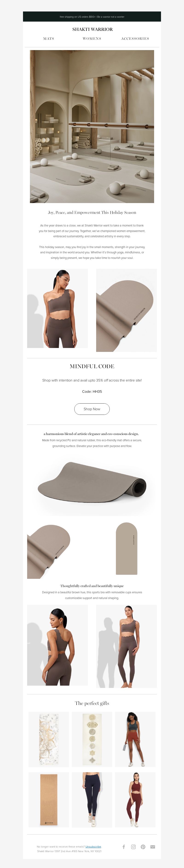Open the Facebook social icon
This screenshot has width=184, height=868.
pyautogui.click(x=124, y=847)
